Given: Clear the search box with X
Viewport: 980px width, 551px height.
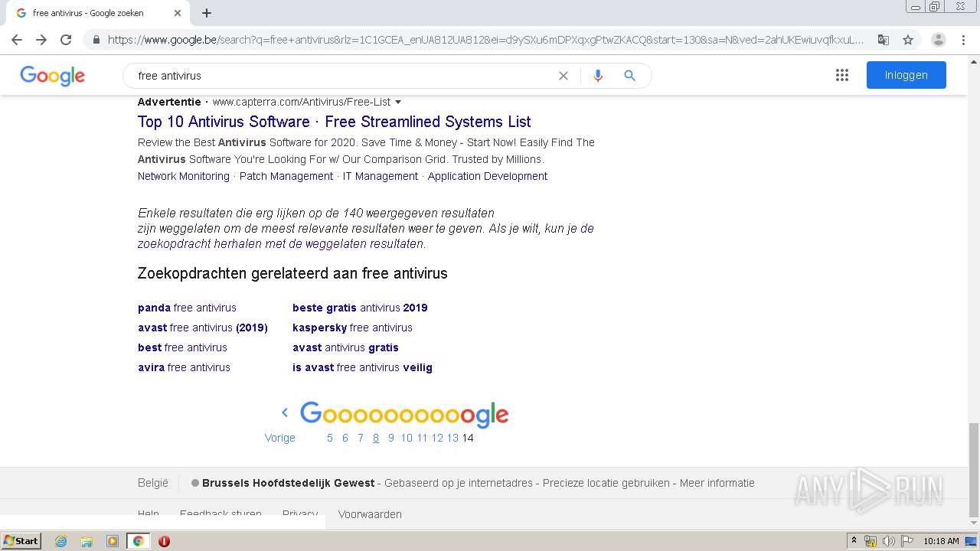Looking at the screenshot, I should (563, 76).
